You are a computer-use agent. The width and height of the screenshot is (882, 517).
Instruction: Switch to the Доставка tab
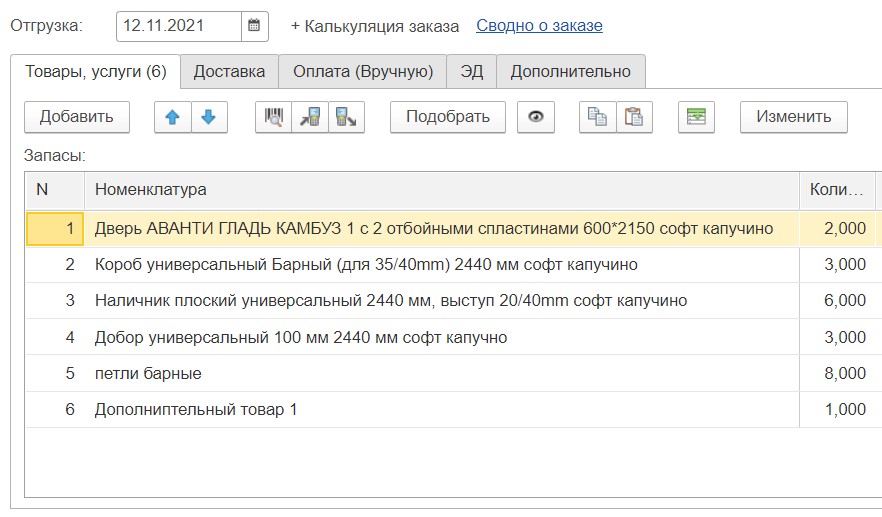(x=229, y=71)
